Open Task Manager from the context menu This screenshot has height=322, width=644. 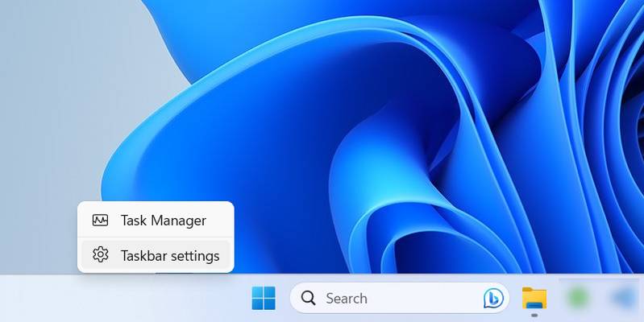tap(156, 221)
